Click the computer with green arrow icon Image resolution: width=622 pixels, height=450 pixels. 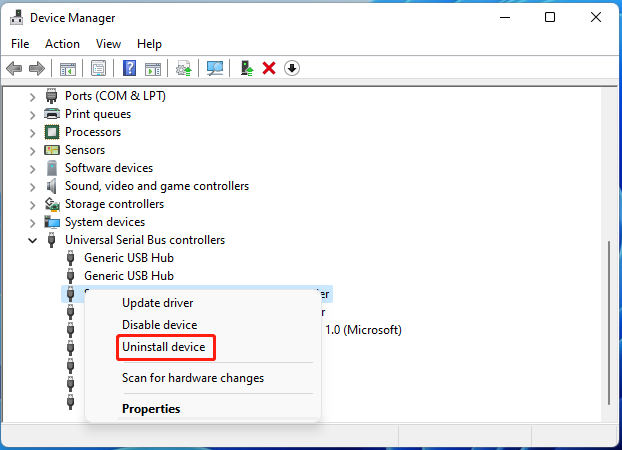point(247,68)
